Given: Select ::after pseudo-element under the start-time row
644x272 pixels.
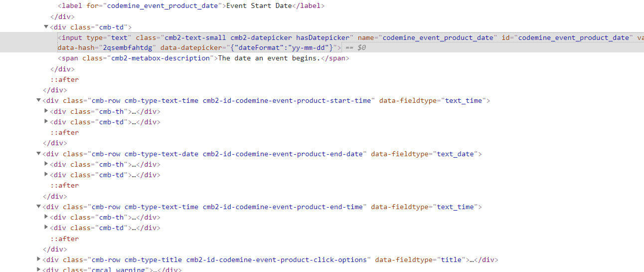Looking at the screenshot, I should coord(64,132).
